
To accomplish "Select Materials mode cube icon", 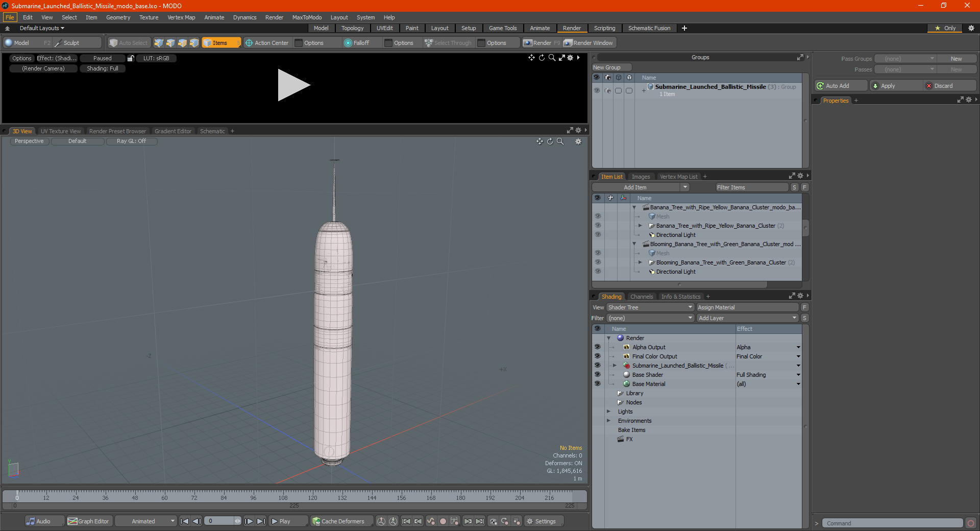I will [x=194, y=43].
